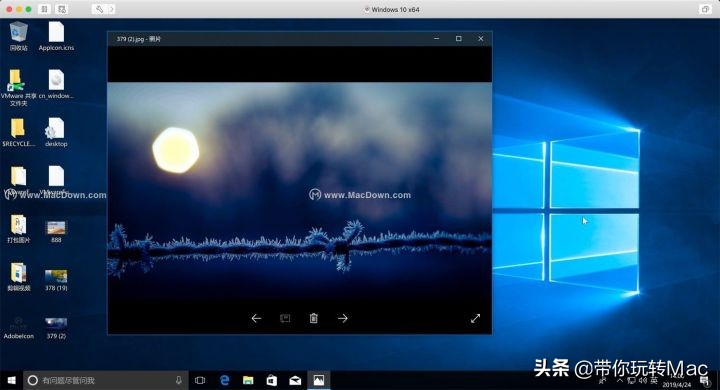Activate Cortana microphone in search box
This screenshot has width=720, height=390.
click(178, 380)
